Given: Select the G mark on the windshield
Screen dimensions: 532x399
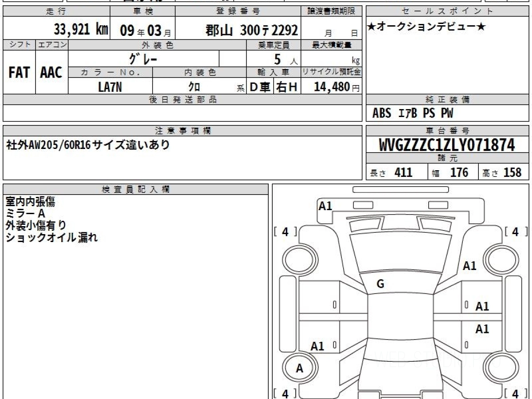Looking at the screenshot, I should [x=380, y=285].
